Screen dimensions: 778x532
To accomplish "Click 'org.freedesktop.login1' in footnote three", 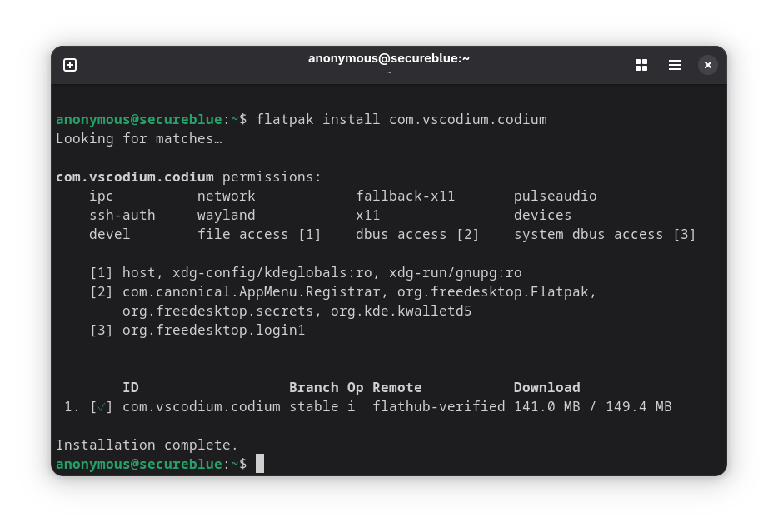I will (x=214, y=331).
